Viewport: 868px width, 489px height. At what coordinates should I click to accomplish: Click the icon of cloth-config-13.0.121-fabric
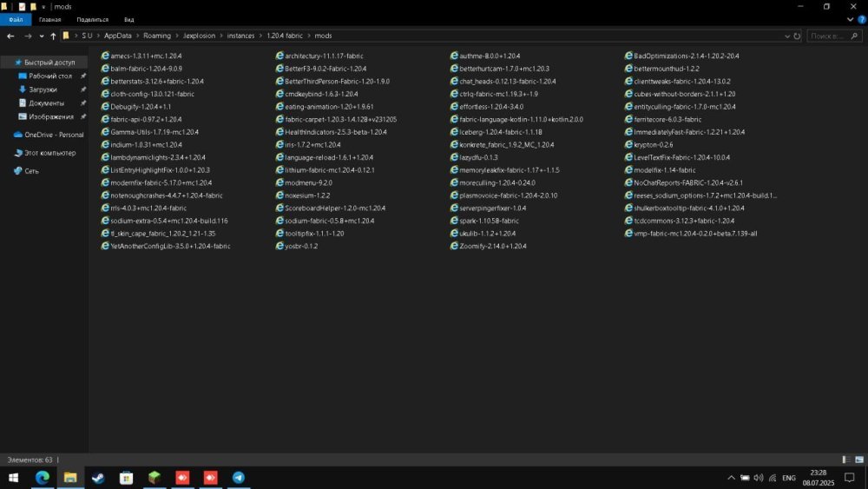coord(105,94)
